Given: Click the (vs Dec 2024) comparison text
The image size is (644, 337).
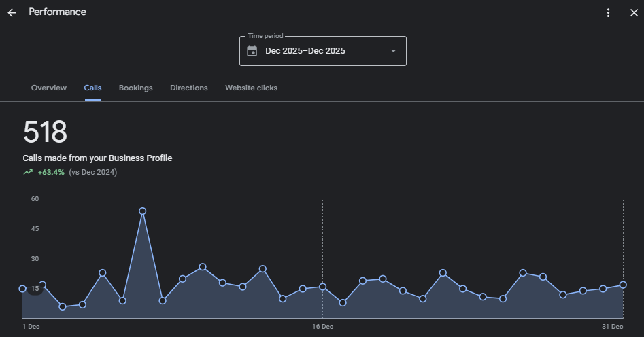Looking at the screenshot, I should coord(93,173).
